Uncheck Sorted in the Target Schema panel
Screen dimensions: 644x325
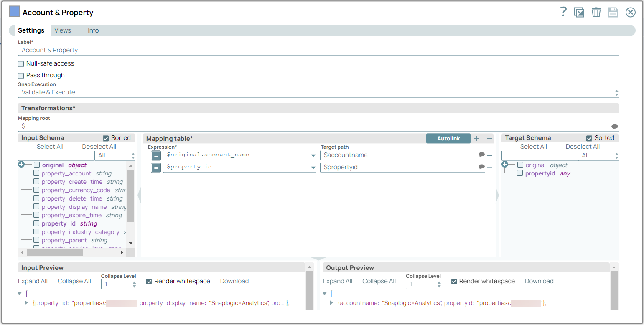tap(589, 137)
